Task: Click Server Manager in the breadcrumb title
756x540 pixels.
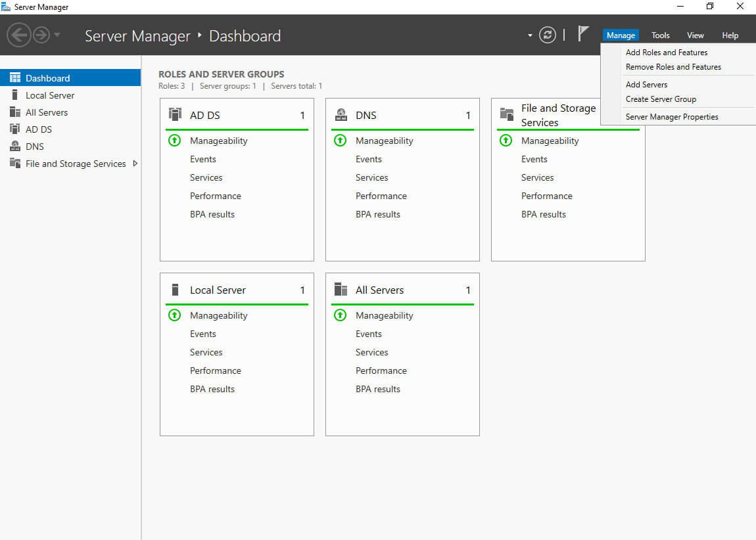Action: (x=137, y=36)
